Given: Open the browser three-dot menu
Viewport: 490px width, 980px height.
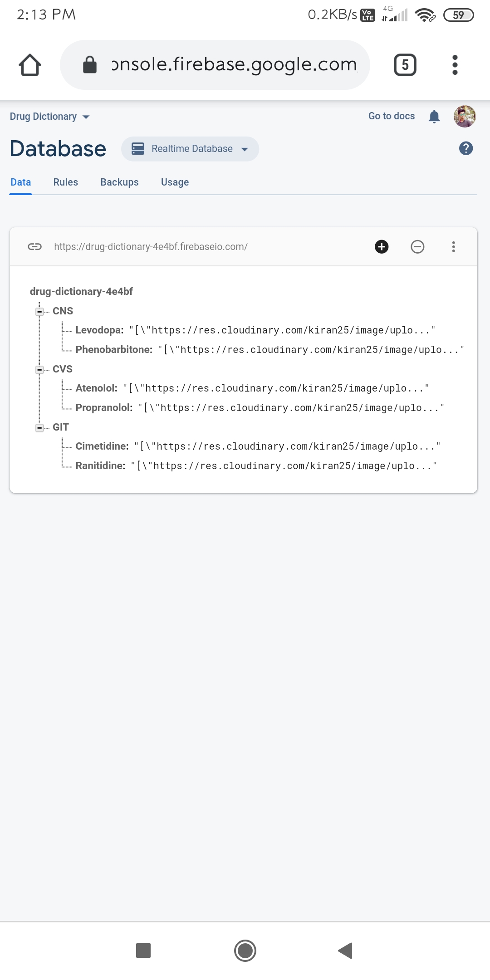Looking at the screenshot, I should (x=455, y=65).
